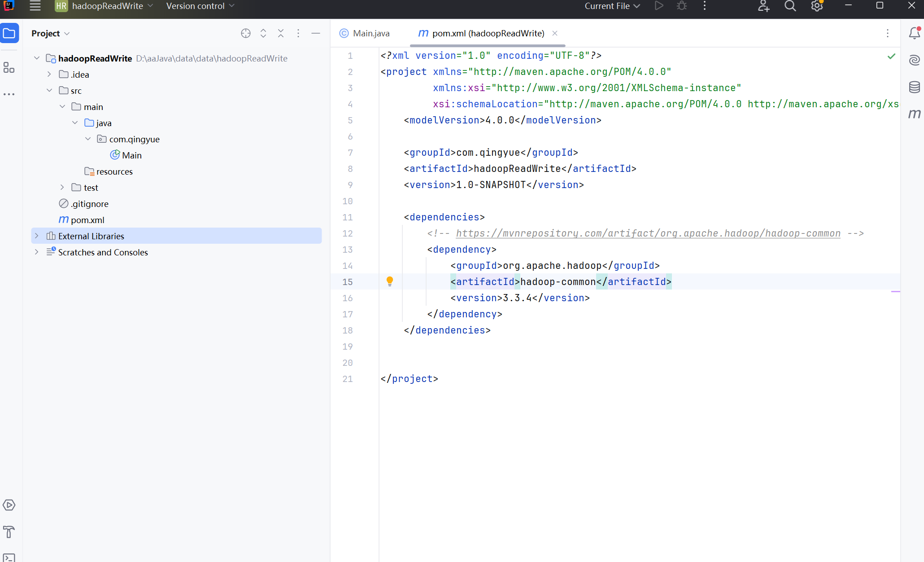Click the AI Assistant spiral icon

click(x=914, y=60)
